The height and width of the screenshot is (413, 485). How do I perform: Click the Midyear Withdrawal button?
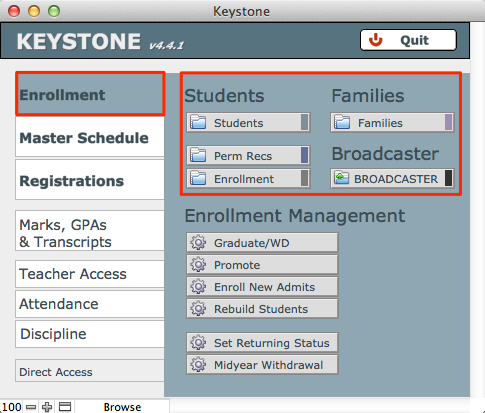[x=262, y=365]
